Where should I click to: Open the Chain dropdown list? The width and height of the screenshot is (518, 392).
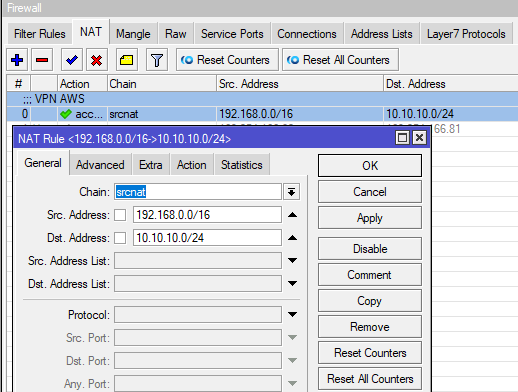[292, 192]
